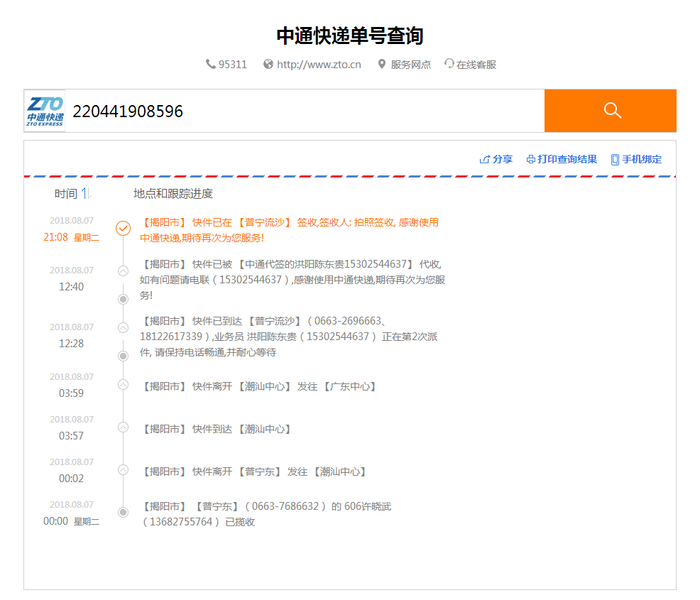The height and width of the screenshot is (600, 700).
Task: Call hotline 95311 phone icon
Action: point(210,65)
